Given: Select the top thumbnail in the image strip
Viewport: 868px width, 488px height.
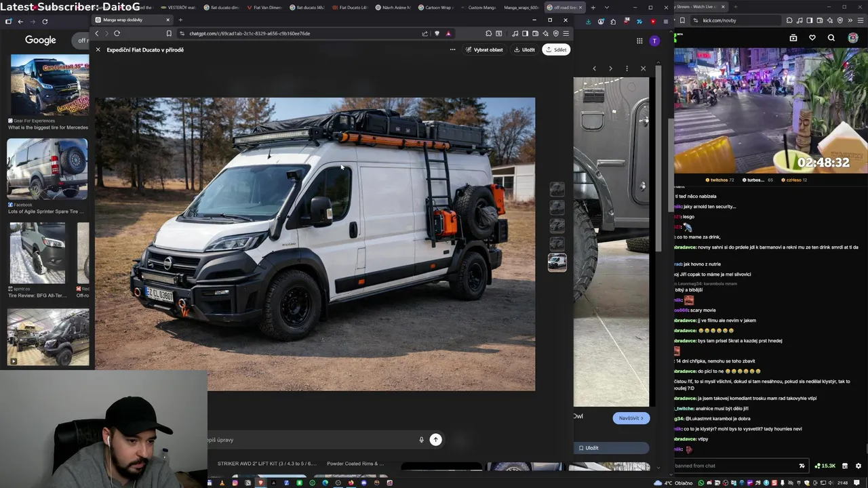Looking at the screenshot, I should click(557, 189).
